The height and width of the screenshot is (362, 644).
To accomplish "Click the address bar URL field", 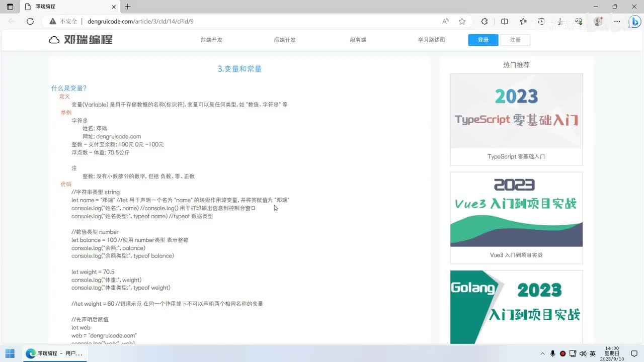I will tap(140, 21).
